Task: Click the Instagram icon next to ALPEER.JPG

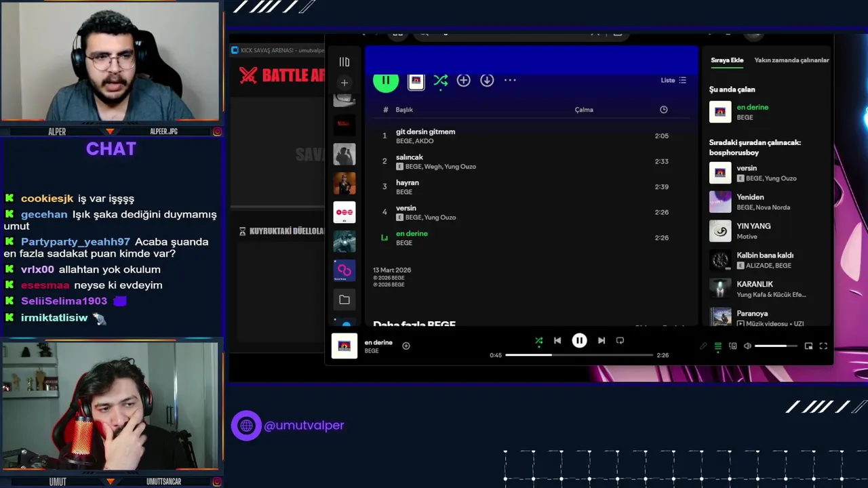Action: [x=217, y=131]
